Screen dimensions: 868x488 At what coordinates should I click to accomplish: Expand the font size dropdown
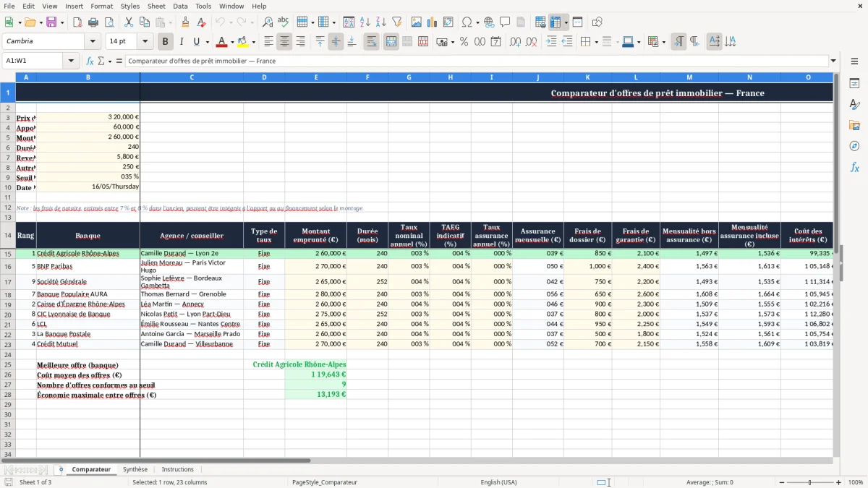145,42
